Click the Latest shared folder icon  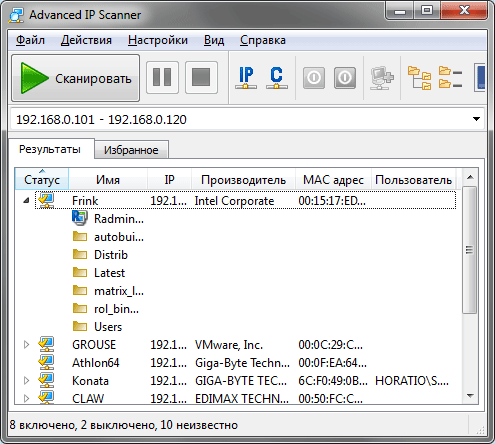coord(80,272)
